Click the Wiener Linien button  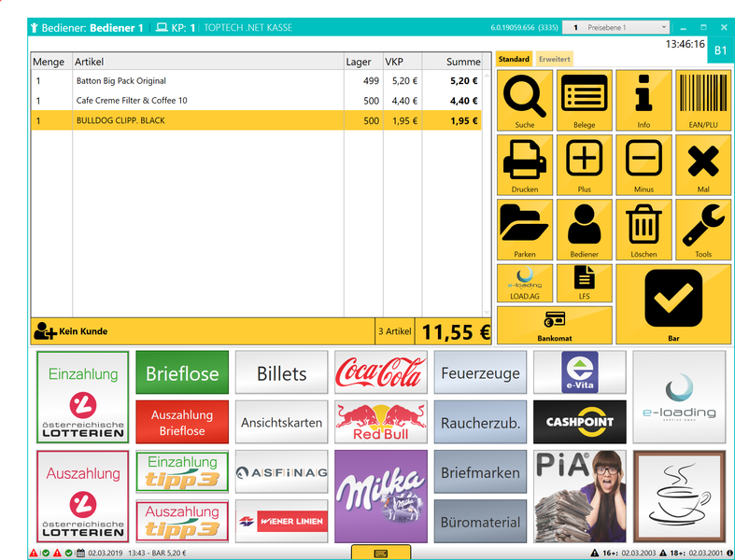tap(281, 521)
